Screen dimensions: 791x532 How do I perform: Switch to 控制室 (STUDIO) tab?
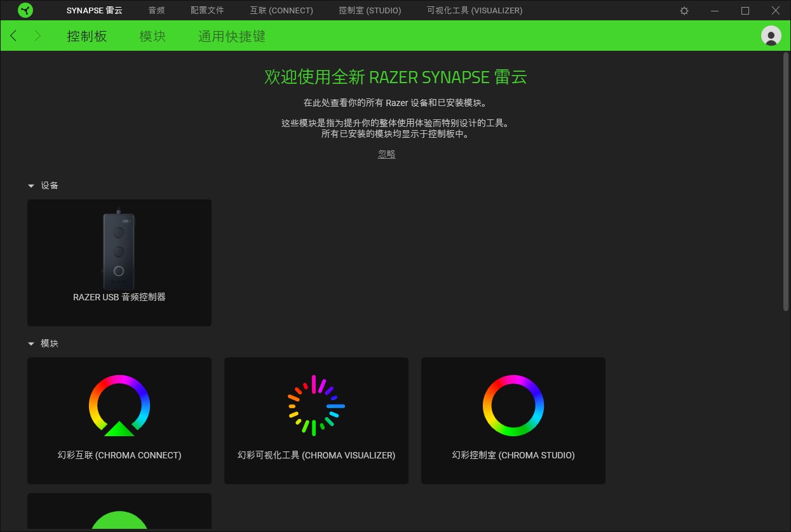(370, 11)
